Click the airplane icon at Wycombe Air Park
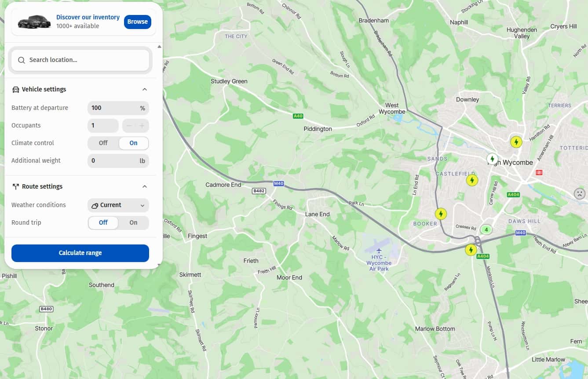 (379, 250)
